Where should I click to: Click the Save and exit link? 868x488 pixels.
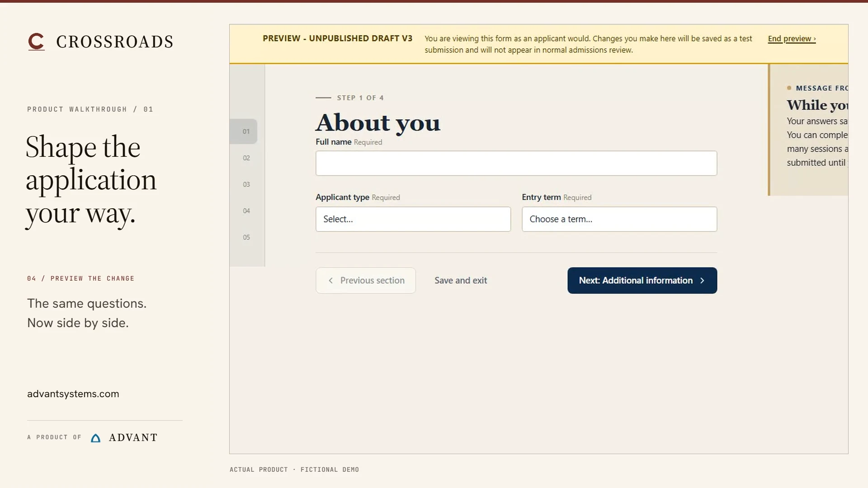pos(461,281)
